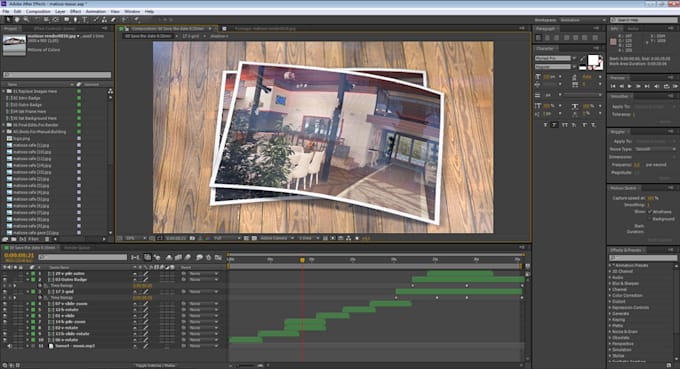This screenshot has height=369, width=680.
Task: Enable Frame Blending timeline switch
Action: pyautogui.click(x=178, y=258)
